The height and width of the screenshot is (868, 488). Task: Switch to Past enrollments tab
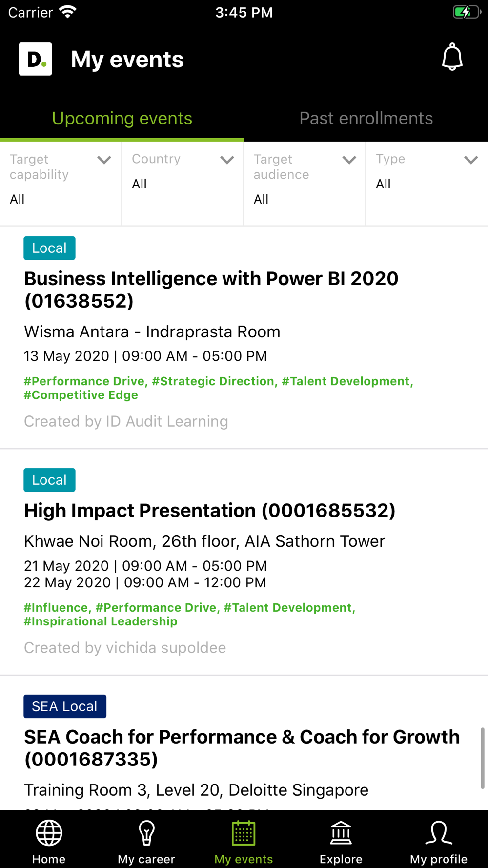[x=366, y=118]
